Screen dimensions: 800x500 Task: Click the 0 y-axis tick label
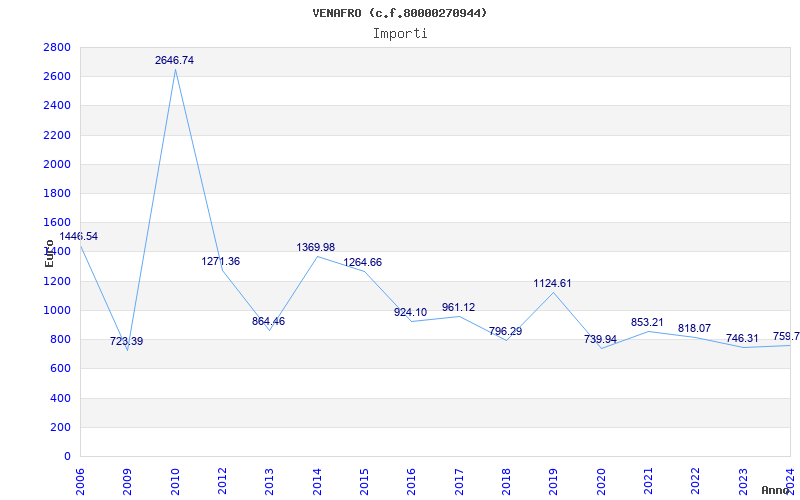tap(67, 456)
